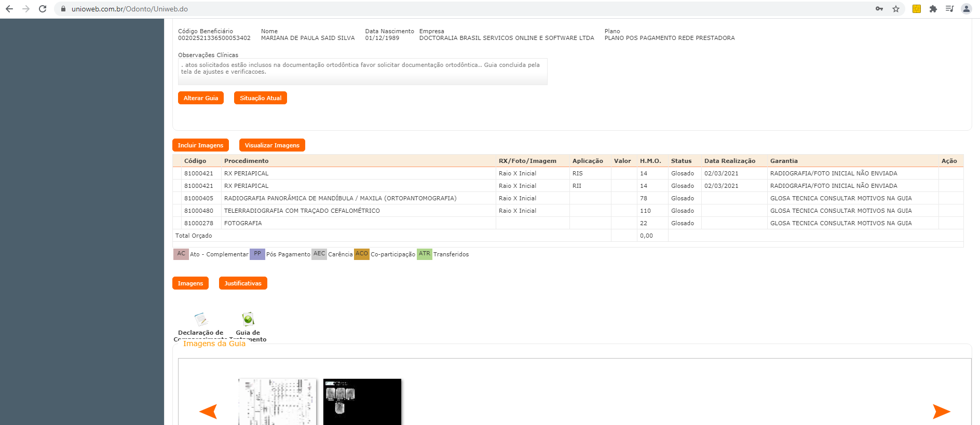Viewport: 980px width, 425px height.
Task: Open the Declaração de Comparecimento document icon
Action: [201, 319]
